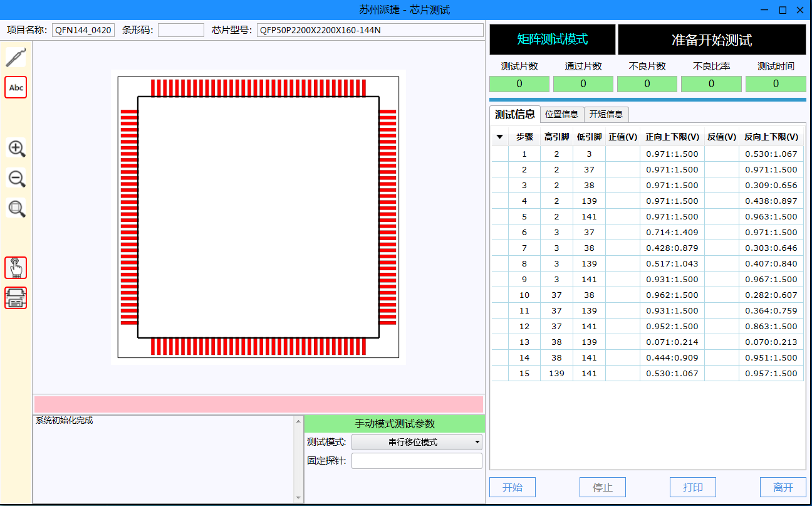Click the 芯片型号 field
Image resolution: width=812 pixels, height=506 pixels.
click(x=370, y=30)
